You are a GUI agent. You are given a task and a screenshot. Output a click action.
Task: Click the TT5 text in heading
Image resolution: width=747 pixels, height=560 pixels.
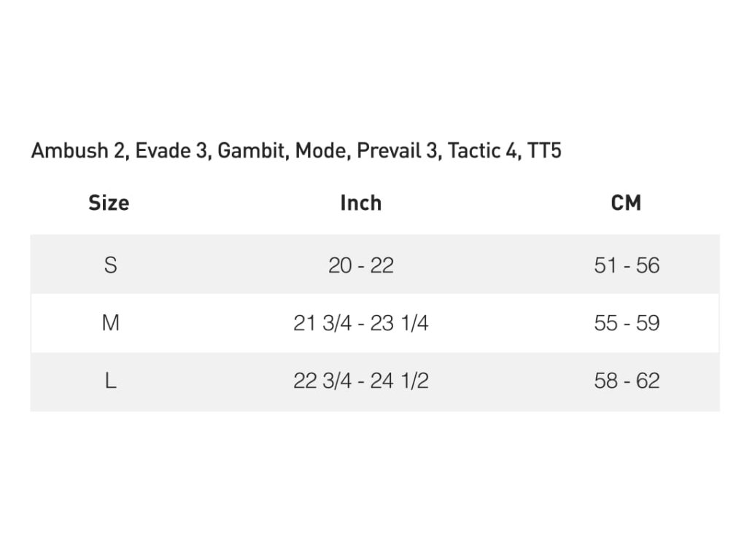(544, 150)
